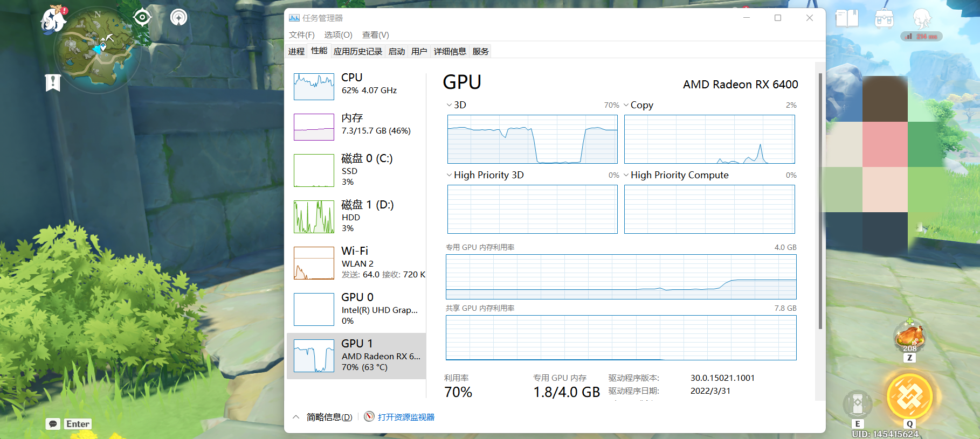Select GPU 1 AMD Radeon entry
This screenshot has height=439, width=980.
point(357,356)
